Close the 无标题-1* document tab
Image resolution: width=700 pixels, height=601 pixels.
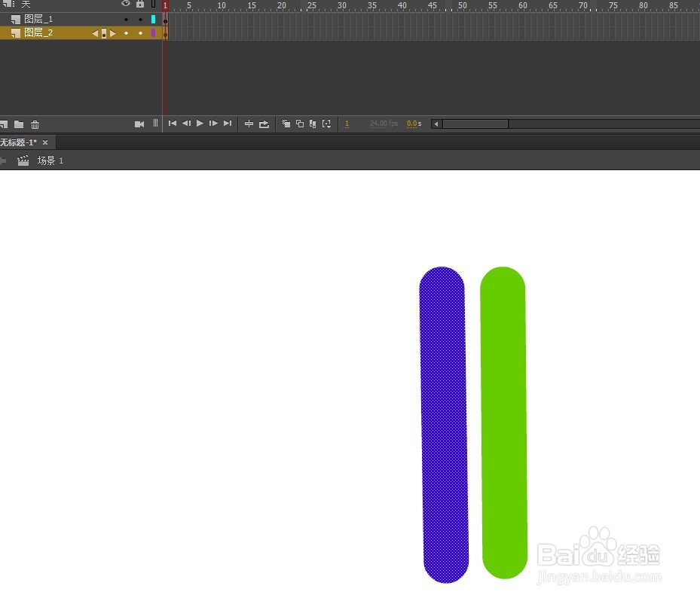point(45,142)
